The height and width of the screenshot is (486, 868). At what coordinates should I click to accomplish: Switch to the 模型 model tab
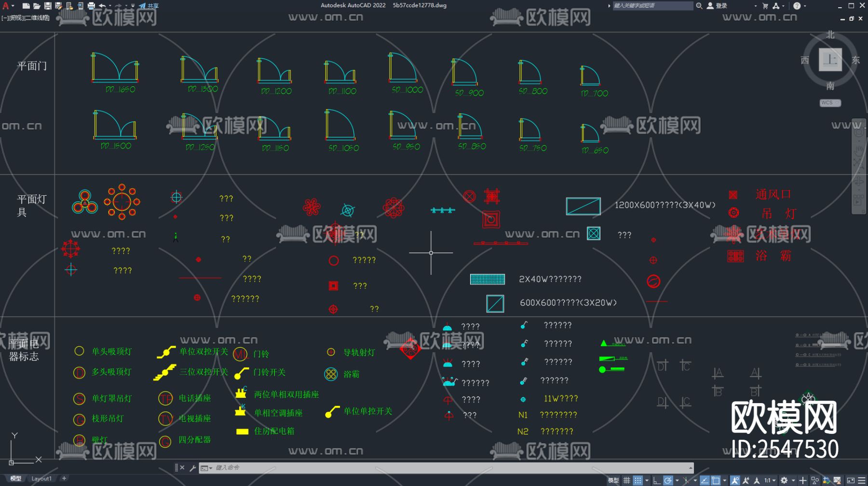coord(16,478)
